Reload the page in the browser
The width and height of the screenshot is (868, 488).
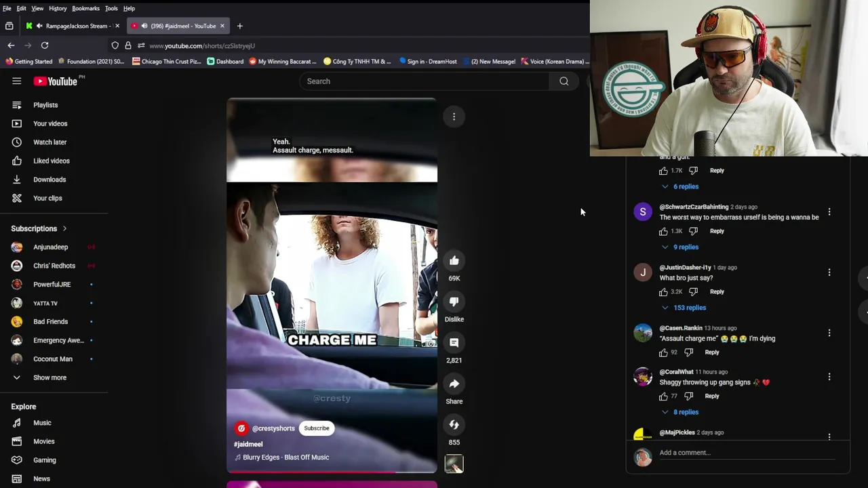point(45,45)
